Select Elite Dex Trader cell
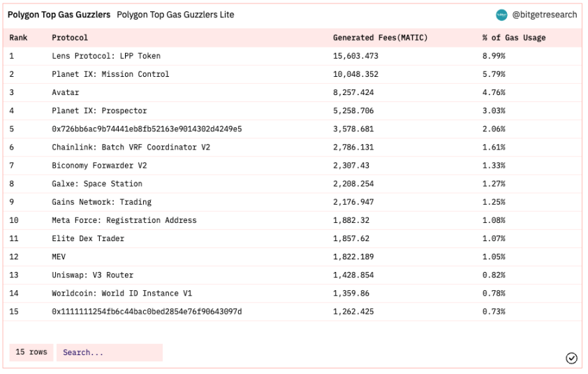This screenshot has height=374, width=588. [88, 238]
